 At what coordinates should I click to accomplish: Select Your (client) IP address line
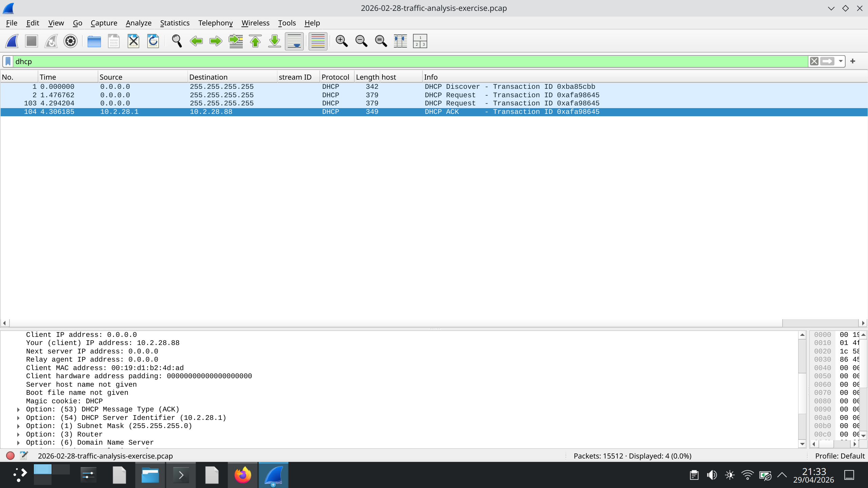coord(103,343)
